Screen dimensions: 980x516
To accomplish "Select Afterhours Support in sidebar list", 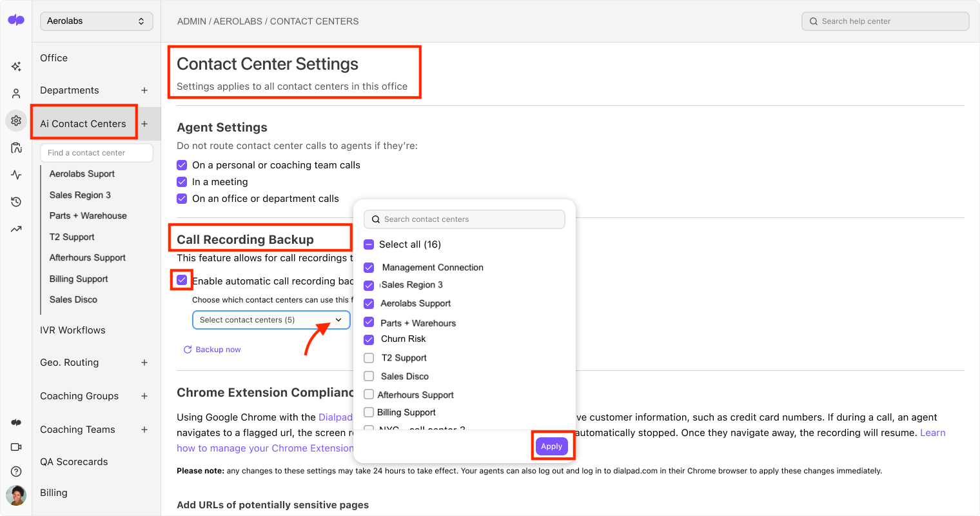I will pos(88,258).
